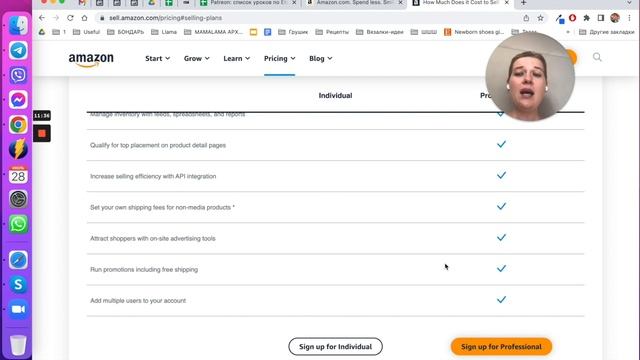Open the Trash in the dock

[18, 345]
